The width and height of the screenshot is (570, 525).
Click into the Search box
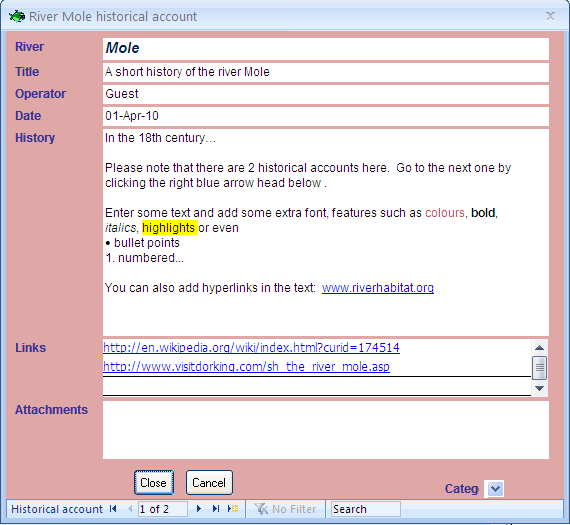click(365, 509)
